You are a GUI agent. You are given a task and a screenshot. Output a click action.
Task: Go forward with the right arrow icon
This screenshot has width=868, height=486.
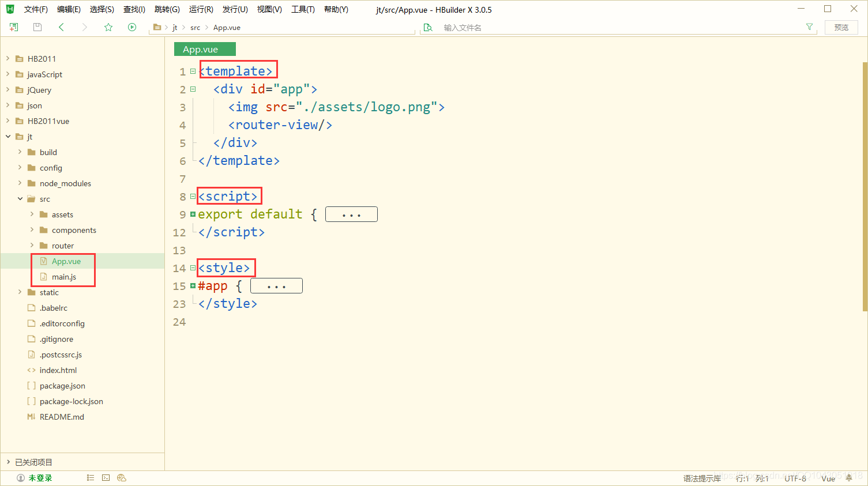pos(84,27)
